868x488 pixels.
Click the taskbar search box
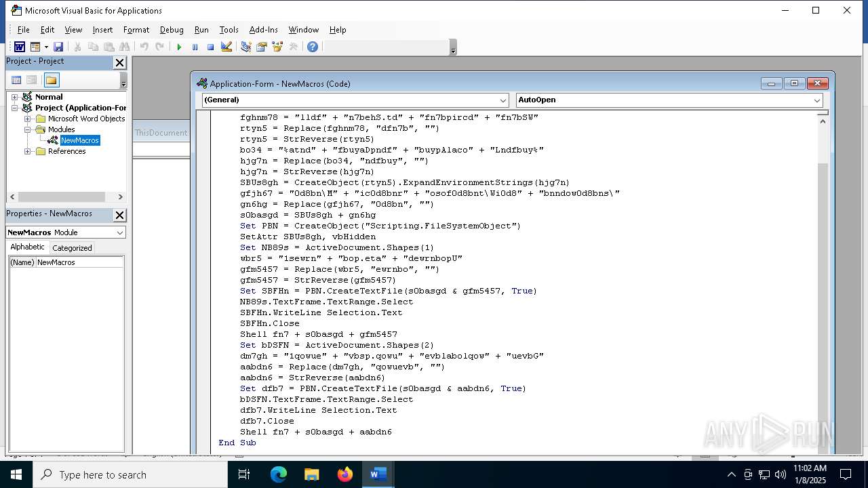(130, 474)
